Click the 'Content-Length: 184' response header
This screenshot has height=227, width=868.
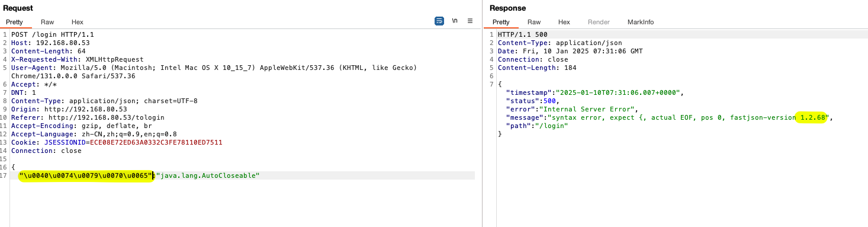537,68
